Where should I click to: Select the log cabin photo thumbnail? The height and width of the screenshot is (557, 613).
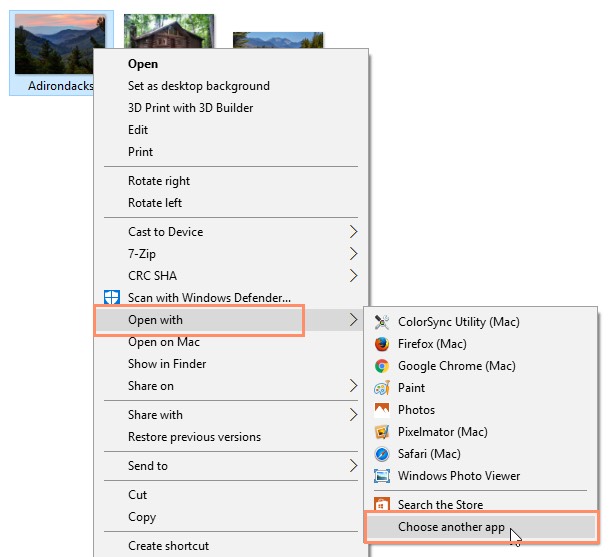click(x=168, y=32)
